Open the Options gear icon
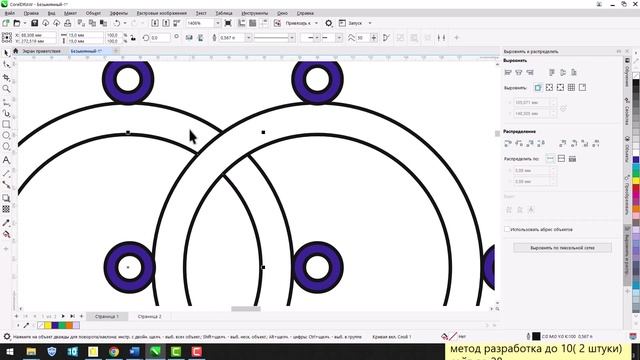This screenshot has width=640, height=360. point(329,23)
